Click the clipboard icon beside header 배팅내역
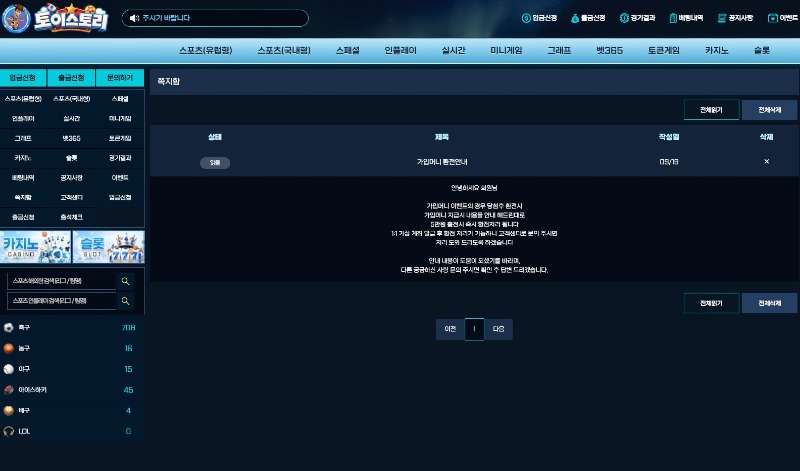The image size is (800, 471). tap(673, 18)
